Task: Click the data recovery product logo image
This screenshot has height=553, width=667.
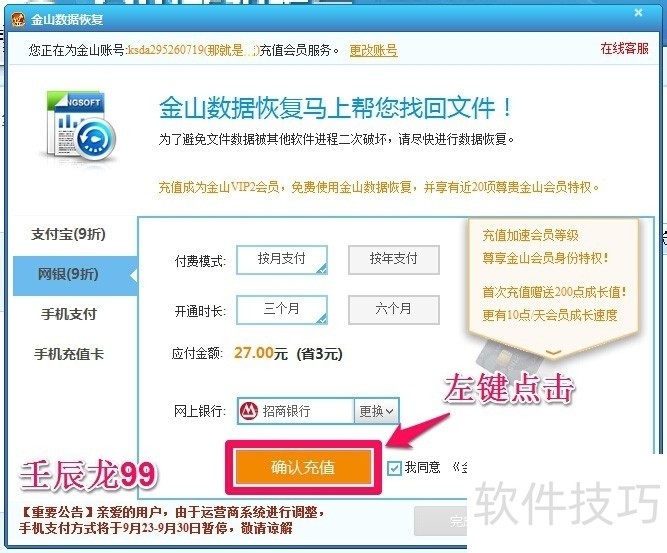Action: 81,126
